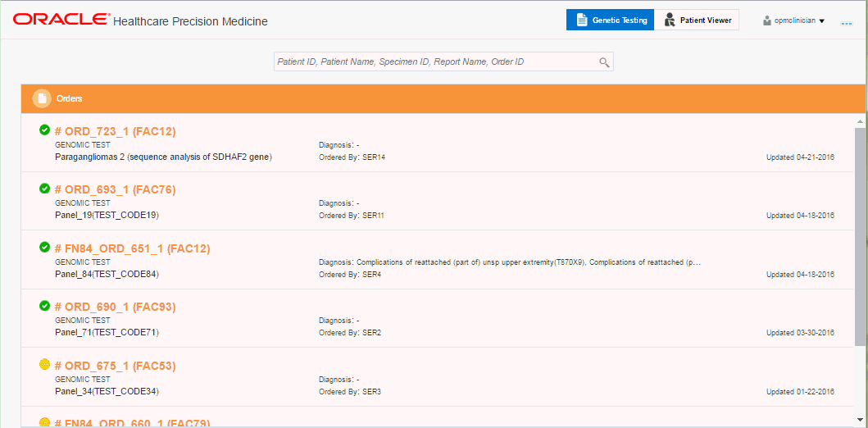Image resolution: width=868 pixels, height=428 pixels.
Task: Open the Genetic Testing tab
Action: tap(610, 20)
